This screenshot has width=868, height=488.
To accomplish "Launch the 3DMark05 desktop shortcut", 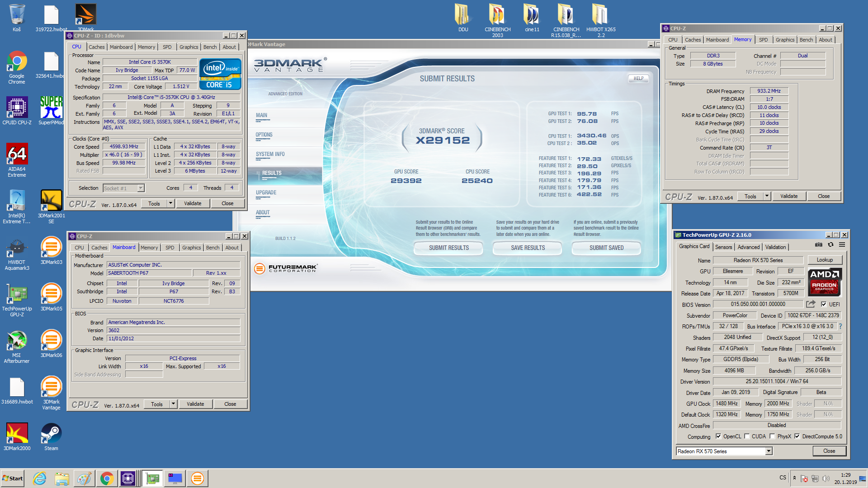I will click(51, 297).
